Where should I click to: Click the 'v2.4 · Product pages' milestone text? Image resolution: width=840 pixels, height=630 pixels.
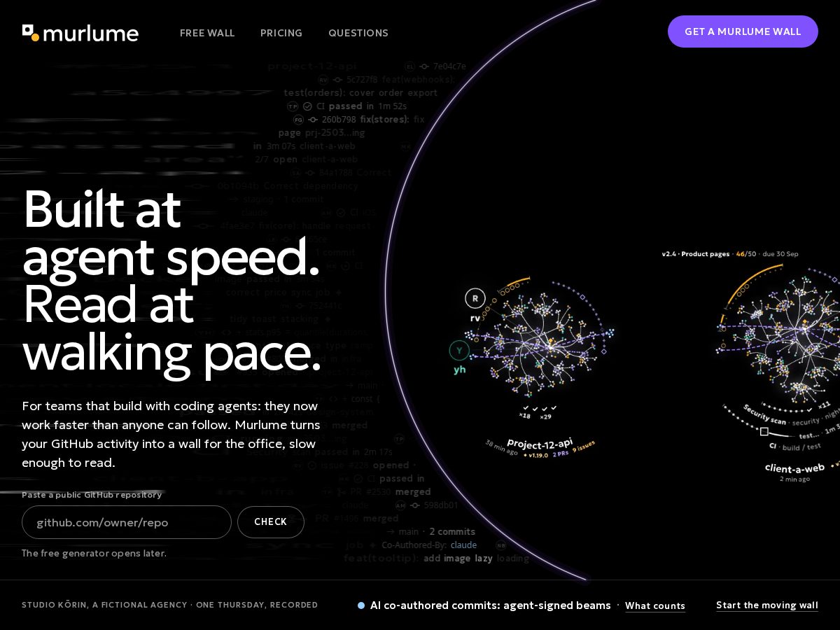[x=696, y=254]
